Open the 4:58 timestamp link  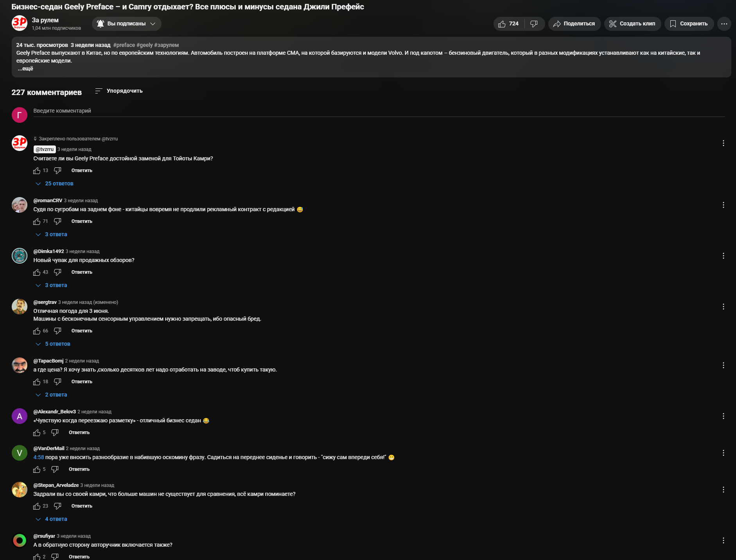38,457
